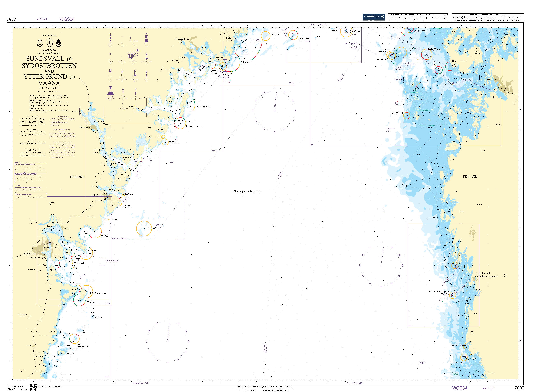Click the middle hydrographic office crest
The width and height of the screenshot is (541, 392).
(49, 43)
